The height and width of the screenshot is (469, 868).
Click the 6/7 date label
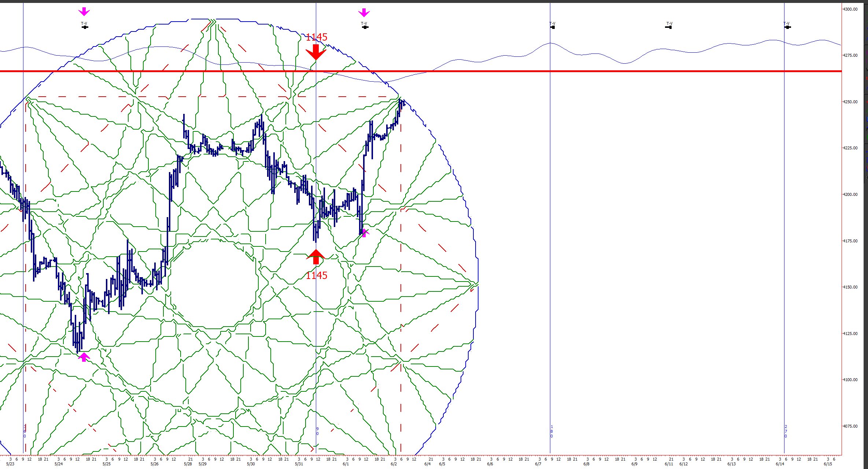[538, 464]
